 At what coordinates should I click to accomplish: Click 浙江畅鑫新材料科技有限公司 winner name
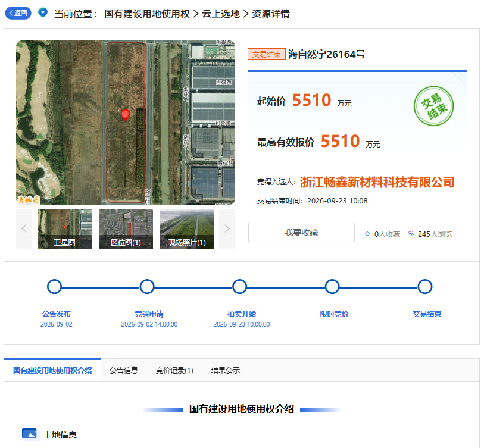[x=377, y=182]
